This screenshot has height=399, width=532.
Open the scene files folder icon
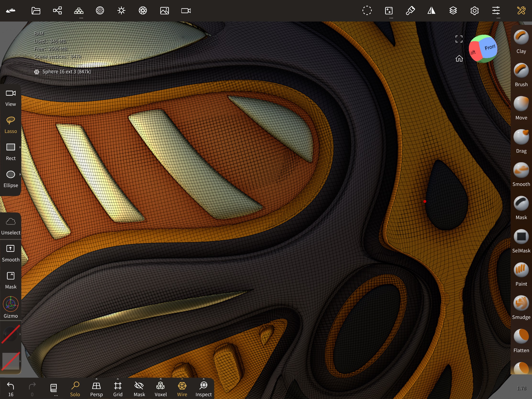[x=36, y=11]
